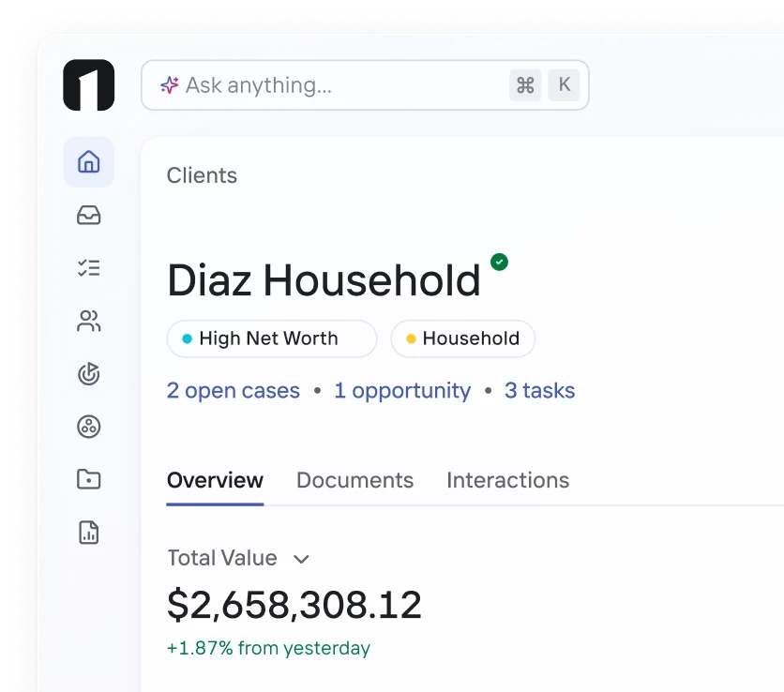Click the black app logo icon
The height and width of the screenshot is (692, 784).
[88, 85]
